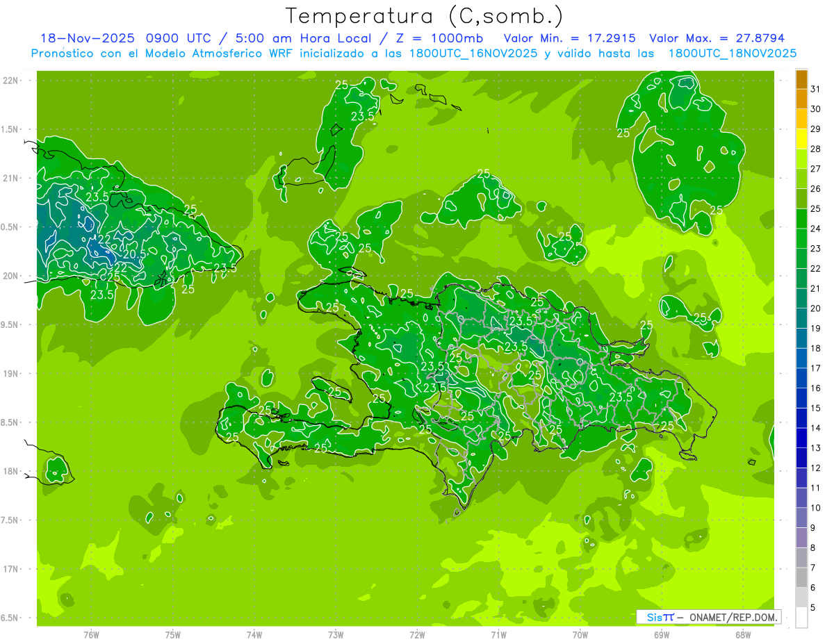Click the '68W' longitude axis label
The height and width of the screenshot is (644, 834).
click(x=743, y=635)
